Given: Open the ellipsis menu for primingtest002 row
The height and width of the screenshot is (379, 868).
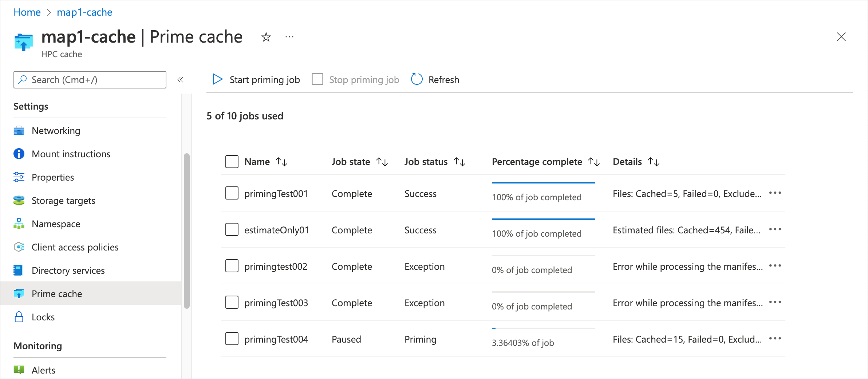Looking at the screenshot, I should pyautogui.click(x=775, y=266).
